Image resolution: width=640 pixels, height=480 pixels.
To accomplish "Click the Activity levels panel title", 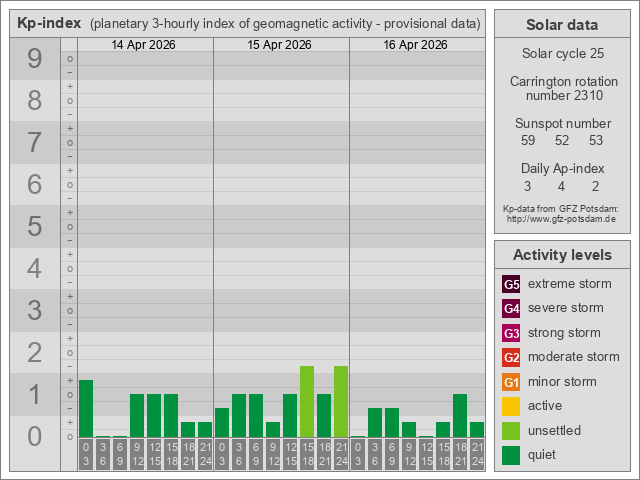I will coord(561,255).
